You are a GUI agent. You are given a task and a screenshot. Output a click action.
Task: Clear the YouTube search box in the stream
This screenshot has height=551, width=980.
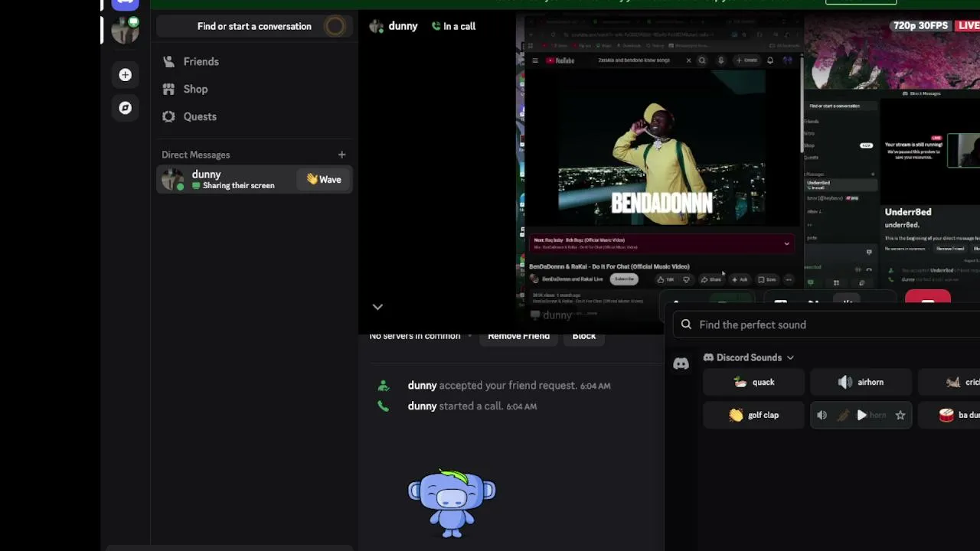pyautogui.click(x=688, y=60)
